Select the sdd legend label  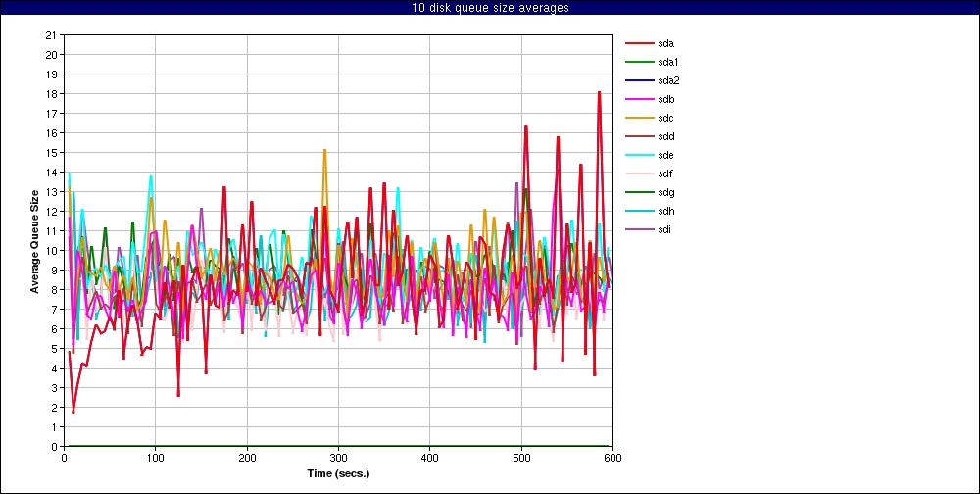pyautogui.click(x=665, y=136)
